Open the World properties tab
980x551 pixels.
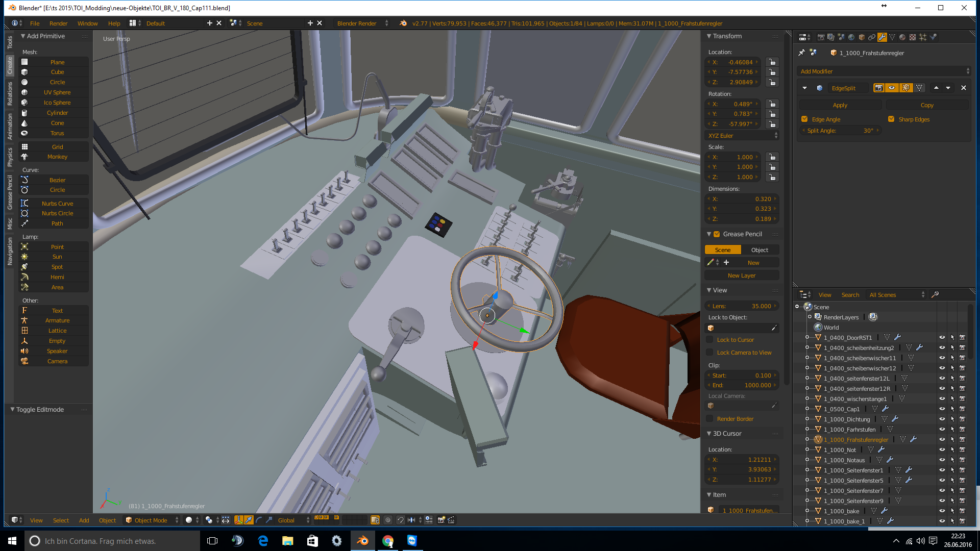coord(851,37)
